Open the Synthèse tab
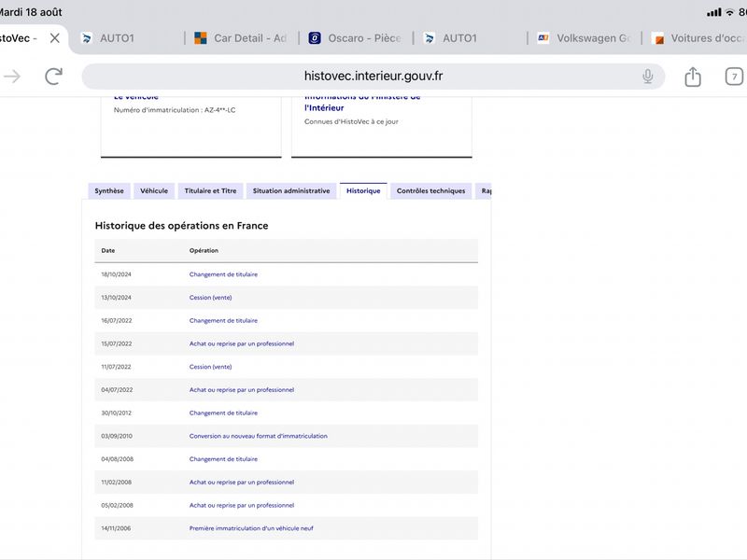Viewport: 747px width, 560px height. click(109, 191)
